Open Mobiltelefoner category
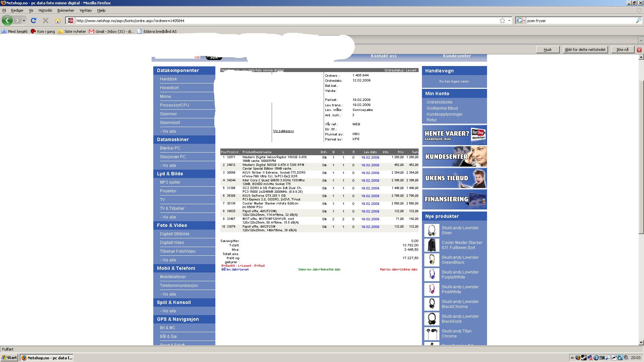This screenshot has height=362, width=644. click(x=173, y=277)
